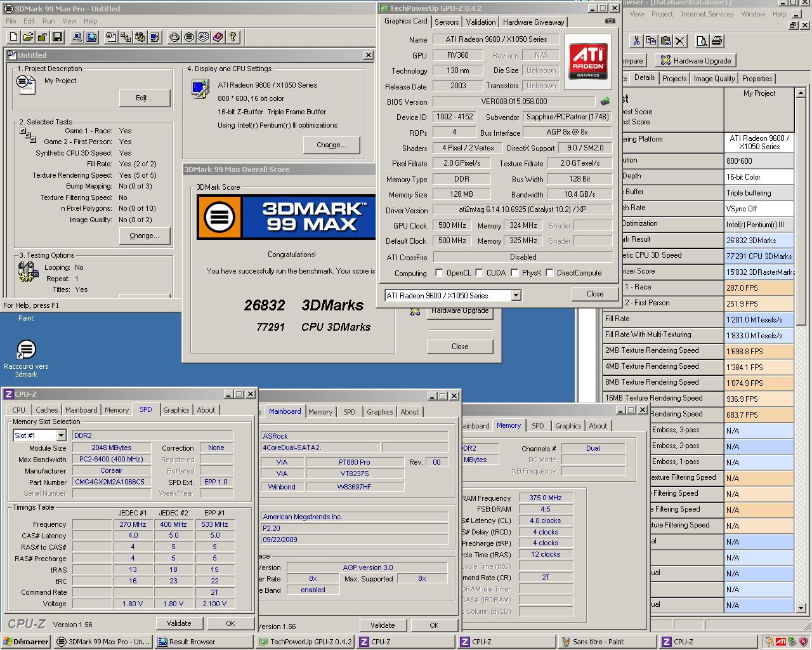Viewport: 812px width, 650px height.
Task: Switch to Mainboard tab in middle CPU-Z window
Action: click(285, 411)
